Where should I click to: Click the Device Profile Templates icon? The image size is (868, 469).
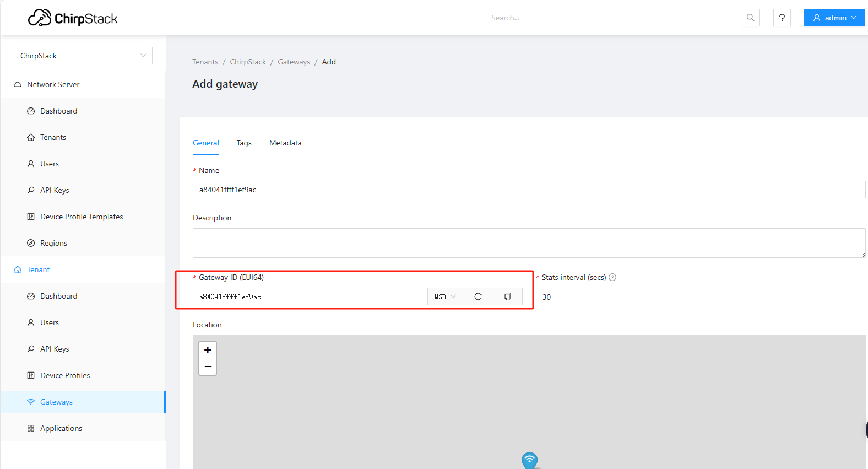coord(31,217)
